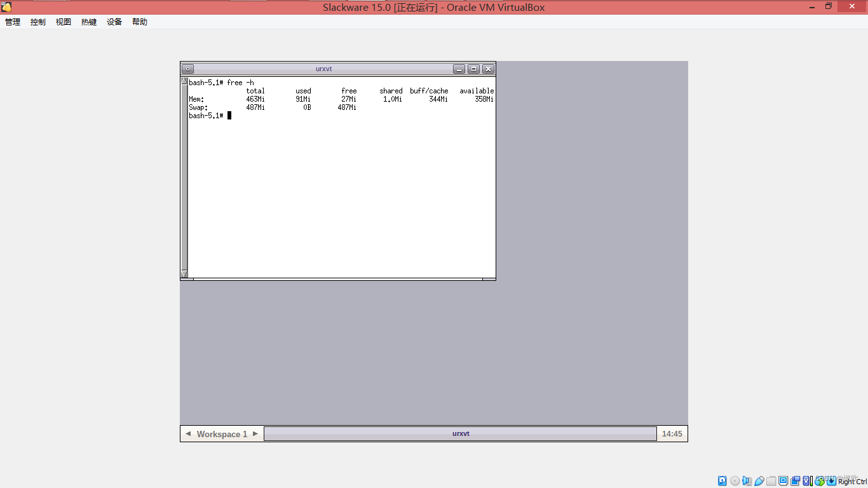Image resolution: width=868 pixels, height=488 pixels.
Task: Click the USB devices indicator icon
Action: pos(759,481)
